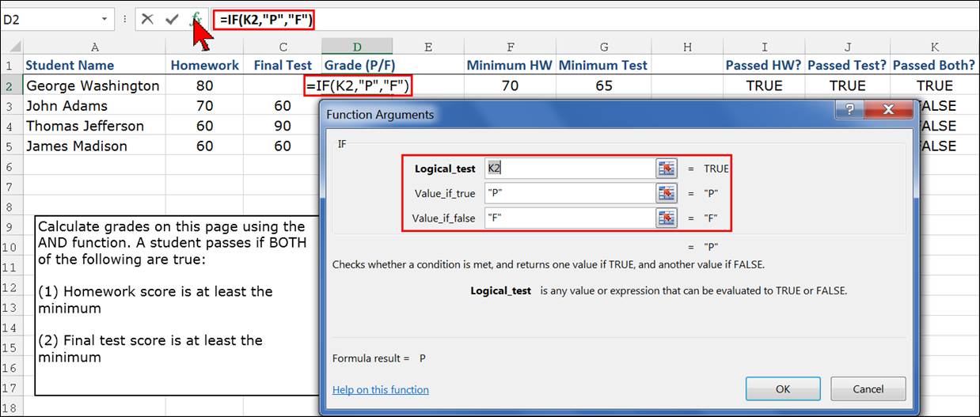Click into the Value_if_true input field

568,193
